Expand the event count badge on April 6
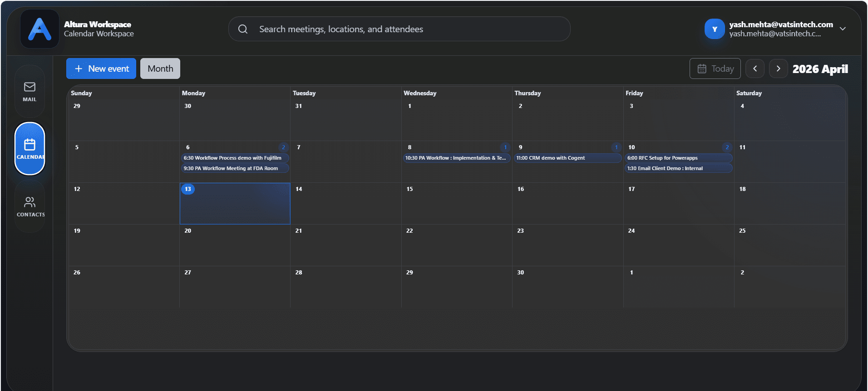This screenshot has height=391, width=868. pyautogui.click(x=283, y=147)
